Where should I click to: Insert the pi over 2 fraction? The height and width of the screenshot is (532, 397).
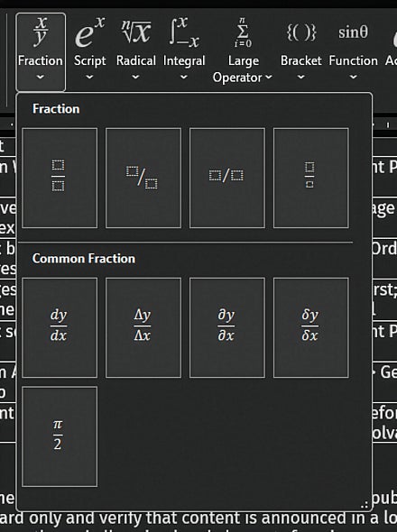[60, 436]
